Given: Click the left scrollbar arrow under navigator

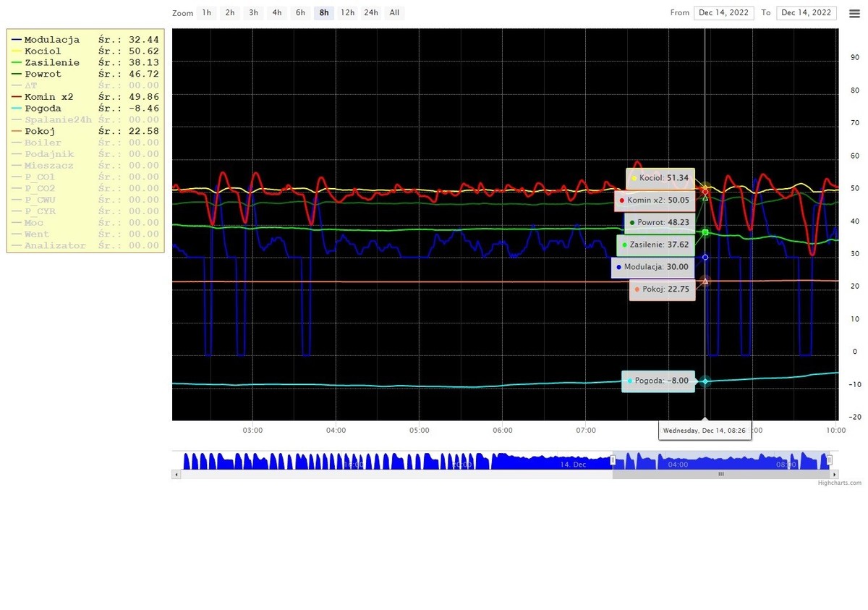Looking at the screenshot, I should click(x=176, y=475).
